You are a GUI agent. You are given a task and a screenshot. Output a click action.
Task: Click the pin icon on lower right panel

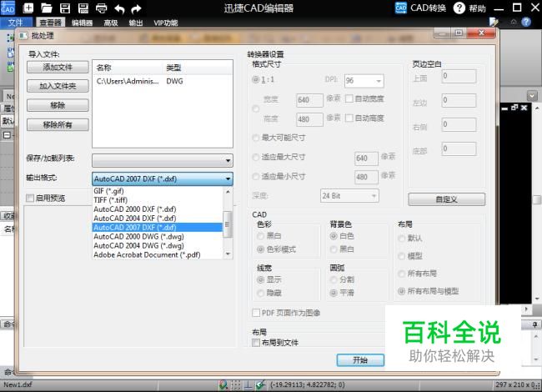click(534, 324)
